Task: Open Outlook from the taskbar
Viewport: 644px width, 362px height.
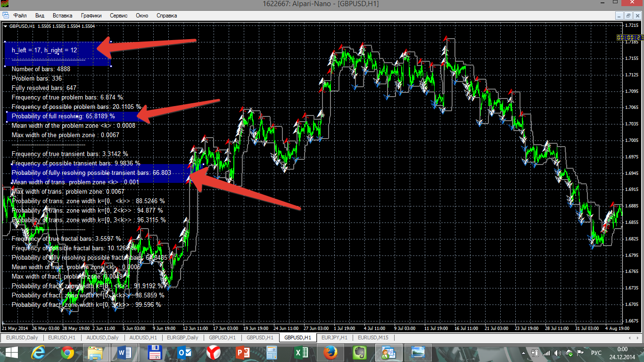Action: coord(184,353)
